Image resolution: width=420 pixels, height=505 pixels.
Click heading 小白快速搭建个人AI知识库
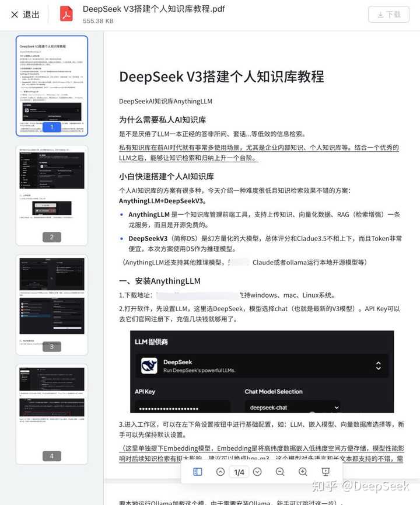point(166,176)
